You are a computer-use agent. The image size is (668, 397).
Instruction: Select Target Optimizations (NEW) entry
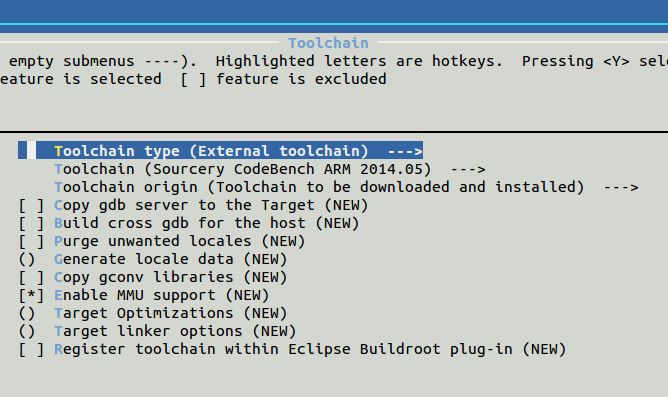click(153, 314)
